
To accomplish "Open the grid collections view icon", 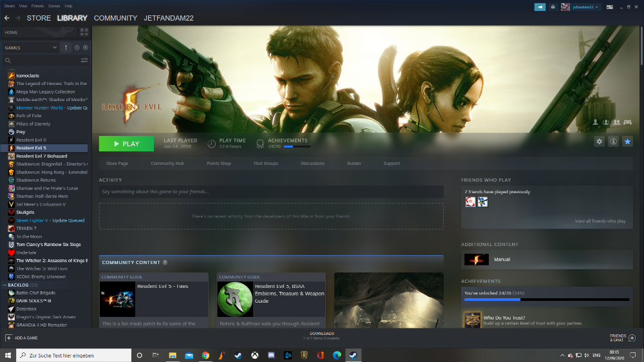I will [x=84, y=32].
